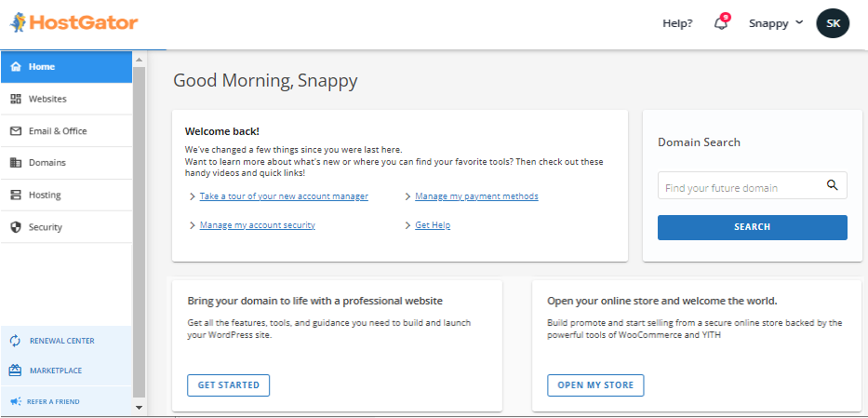The height and width of the screenshot is (418, 868).
Task: Open Manage my account security link
Action: 258,224
